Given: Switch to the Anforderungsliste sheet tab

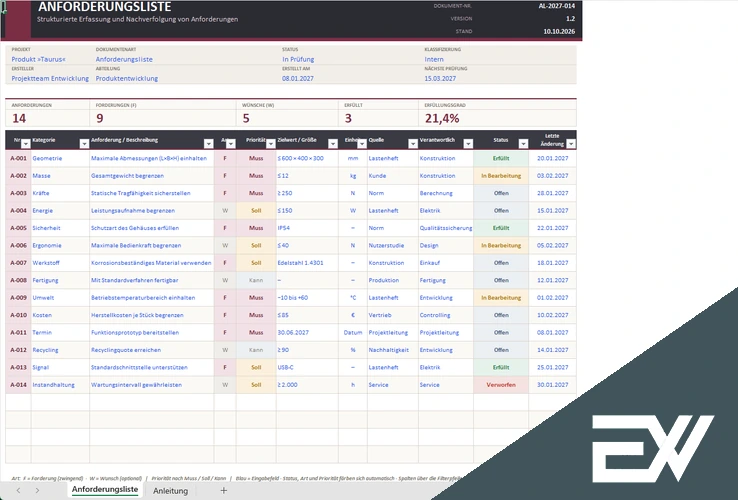Looking at the screenshot, I should click(105, 490).
